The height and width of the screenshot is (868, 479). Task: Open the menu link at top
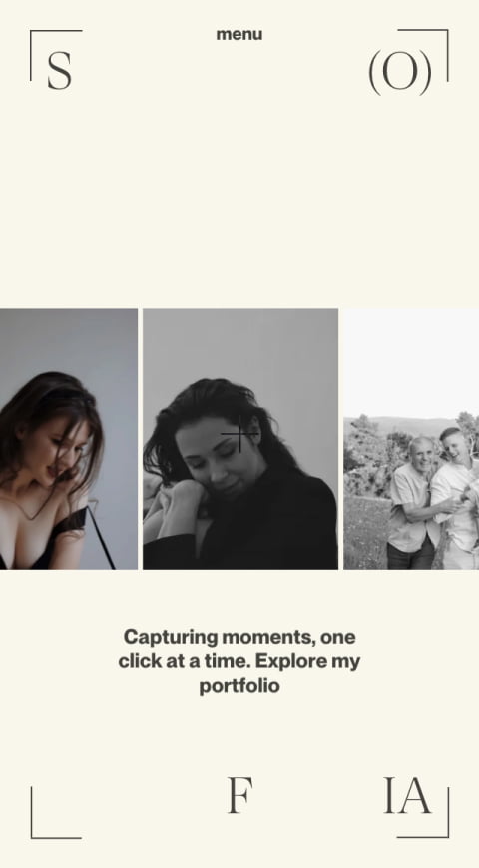[x=239, y=34]
